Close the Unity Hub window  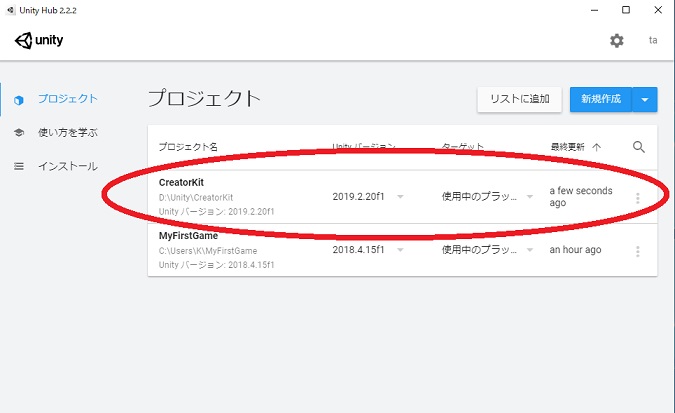(658, 10)
